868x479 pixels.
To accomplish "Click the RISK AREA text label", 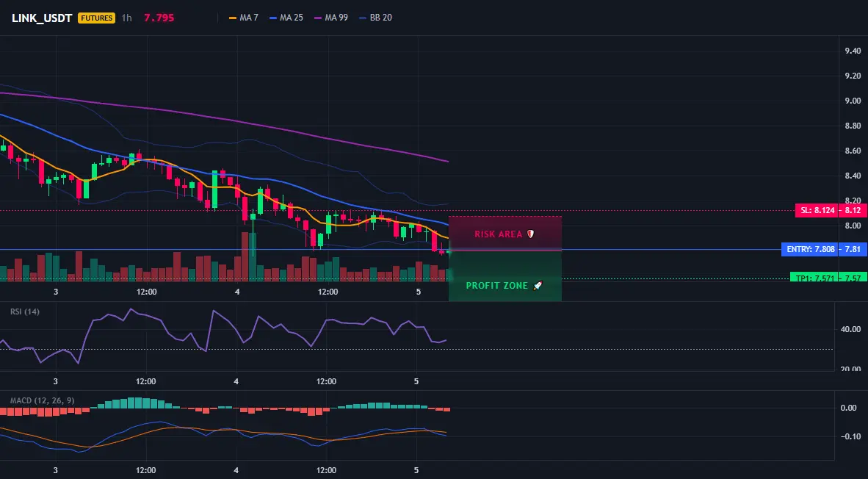I will (x=498, y=234).
